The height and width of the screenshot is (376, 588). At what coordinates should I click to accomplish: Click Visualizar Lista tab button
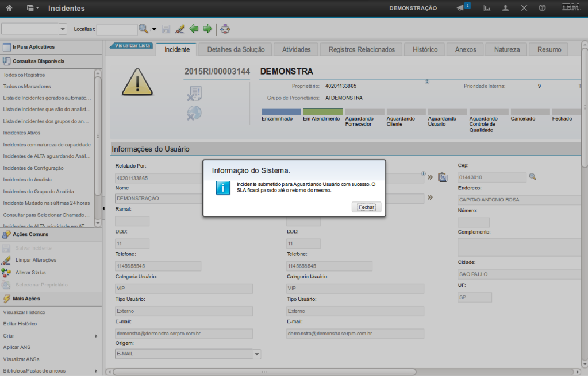[133, 45]
